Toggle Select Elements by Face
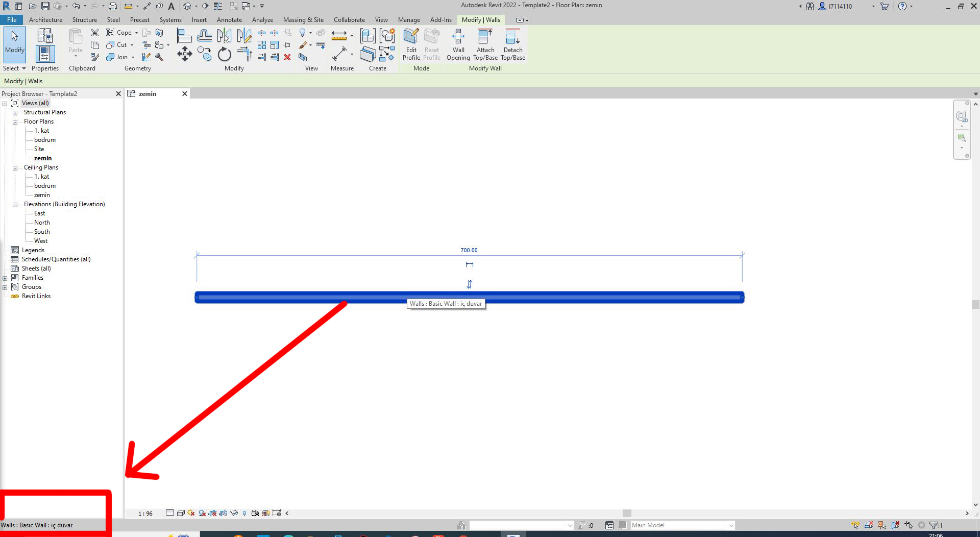Screen dimensions: 980x537 (x=895, y=525)
